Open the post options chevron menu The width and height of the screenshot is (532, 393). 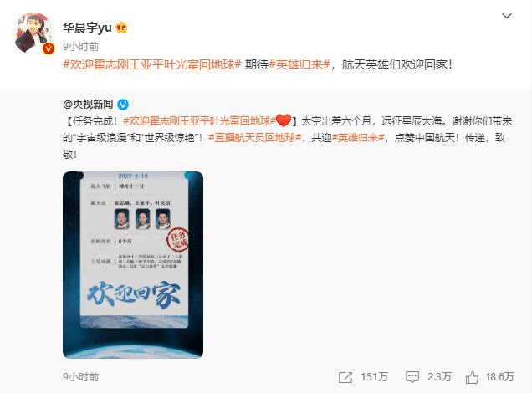[x=507, y=16]
